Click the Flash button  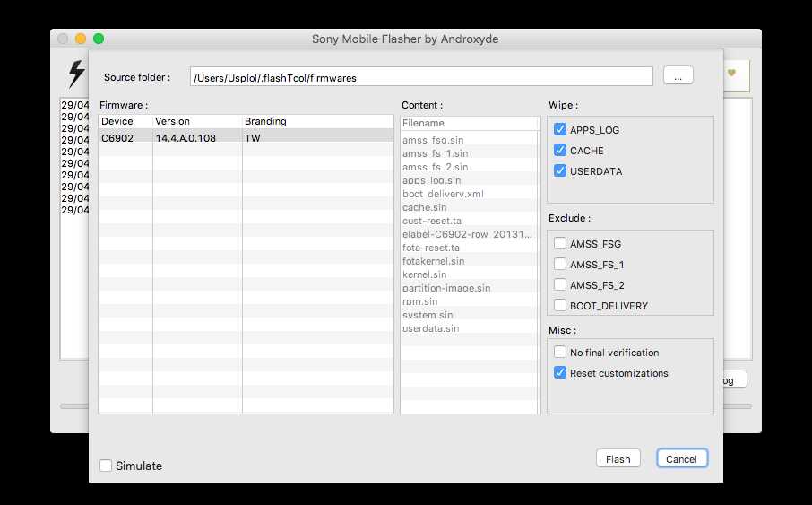[x=618, y=459]
